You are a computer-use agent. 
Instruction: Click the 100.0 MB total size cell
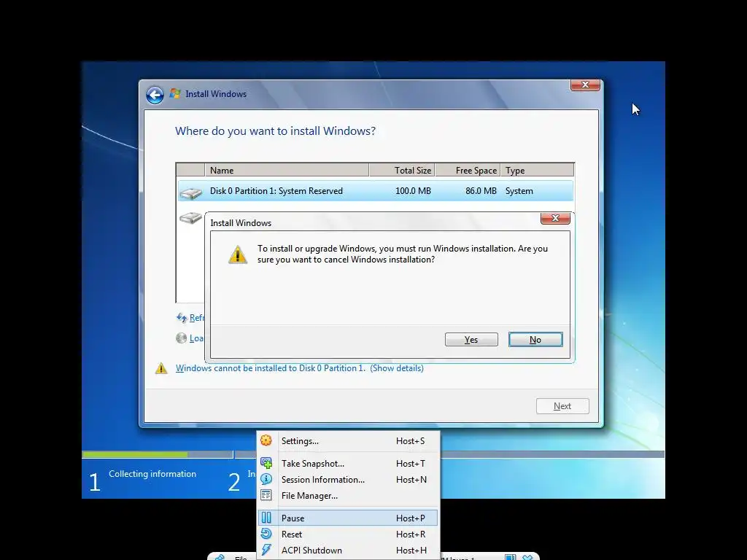413,191
